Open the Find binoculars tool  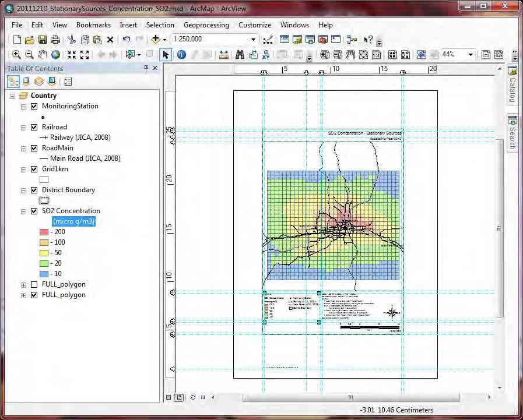tap(240, 55)
